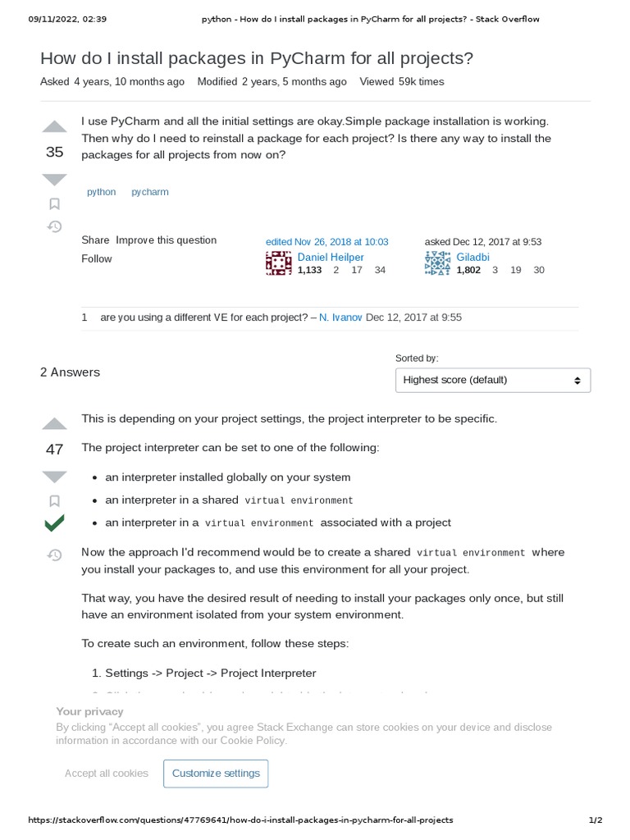Bookmark the question
630x840 pixels.
[x=54, y=203]
